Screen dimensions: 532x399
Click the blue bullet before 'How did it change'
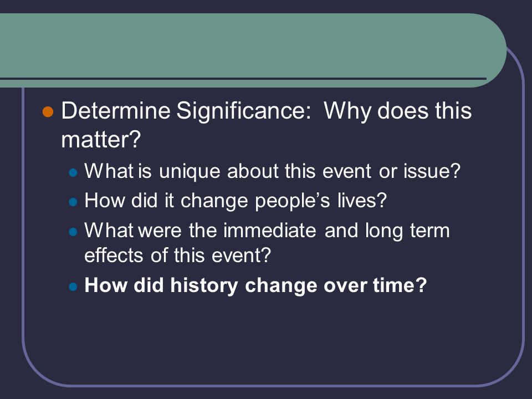pyautogui.click(x=73, y=202)
